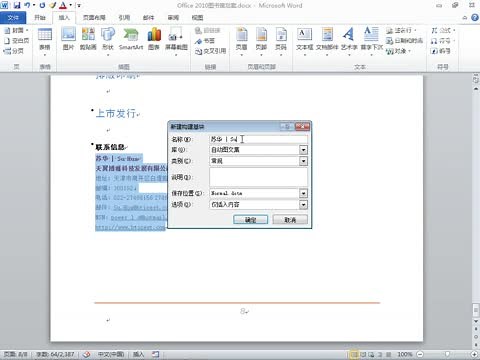This screenshot has height=360, width=480.
Task: Insert a Bookmark (书签)
Action: [x=205, y=41]
